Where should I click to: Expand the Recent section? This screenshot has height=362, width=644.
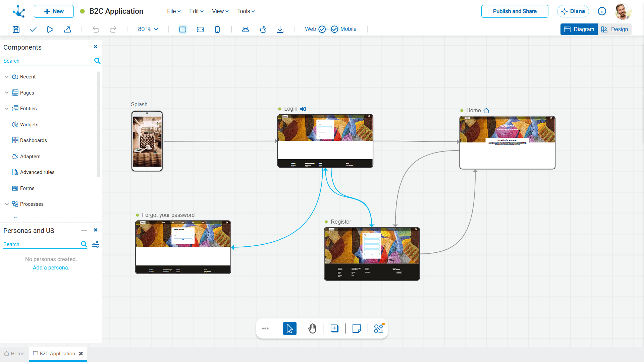(7, 77)
